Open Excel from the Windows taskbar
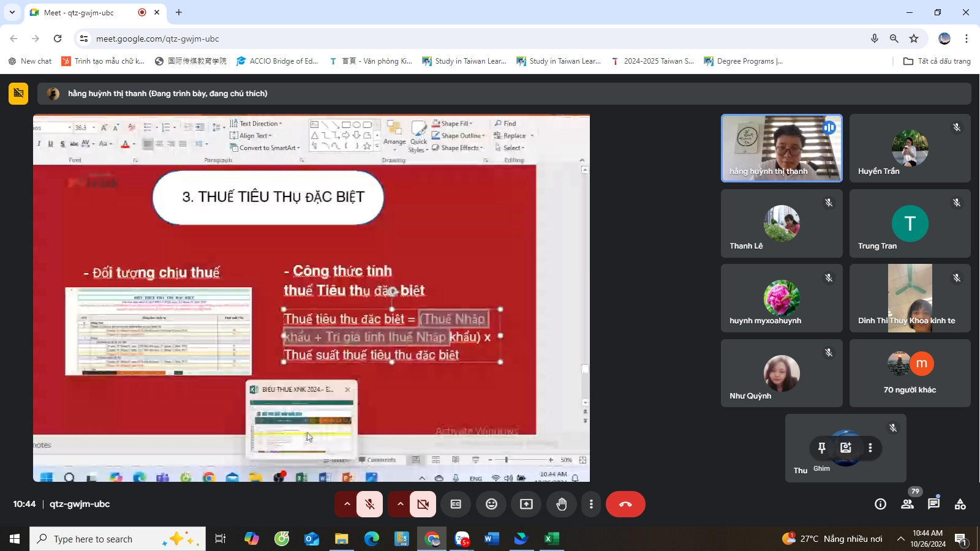Screen dimensions: 980x551 [551, 539]
